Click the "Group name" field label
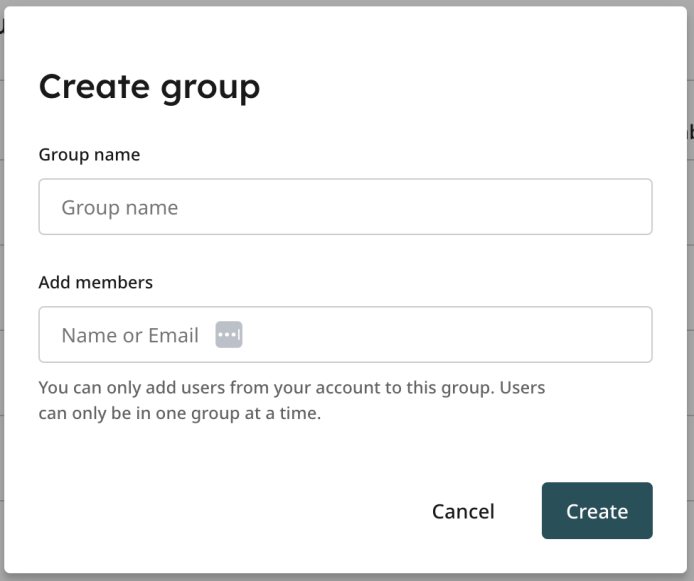 coord(89,155)
